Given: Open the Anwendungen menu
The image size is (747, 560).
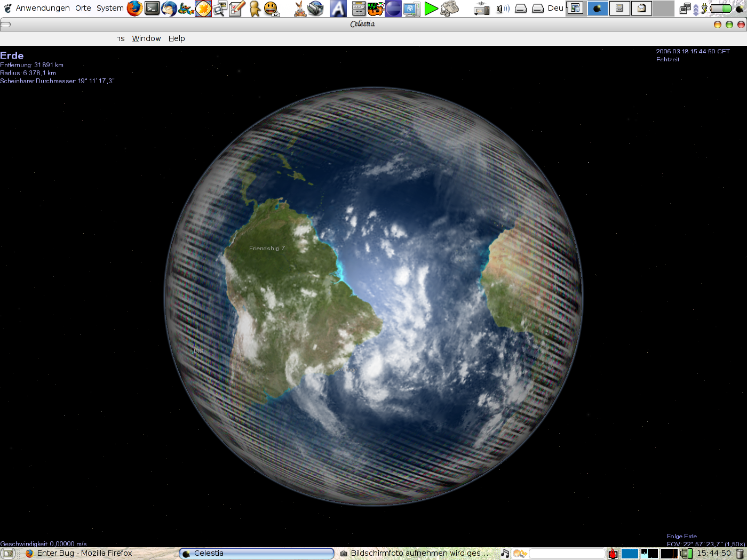Looking at the screenshot, I should 43,8.
